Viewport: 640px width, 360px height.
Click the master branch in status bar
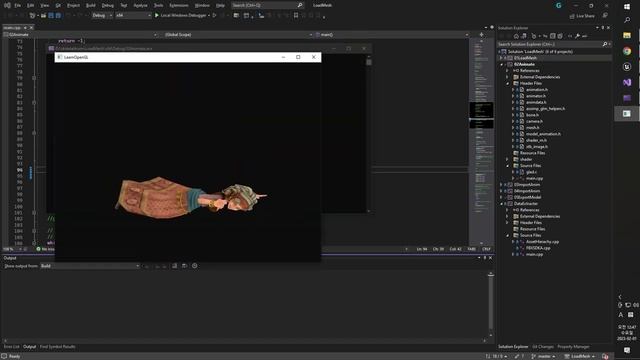tap(543, 356)
